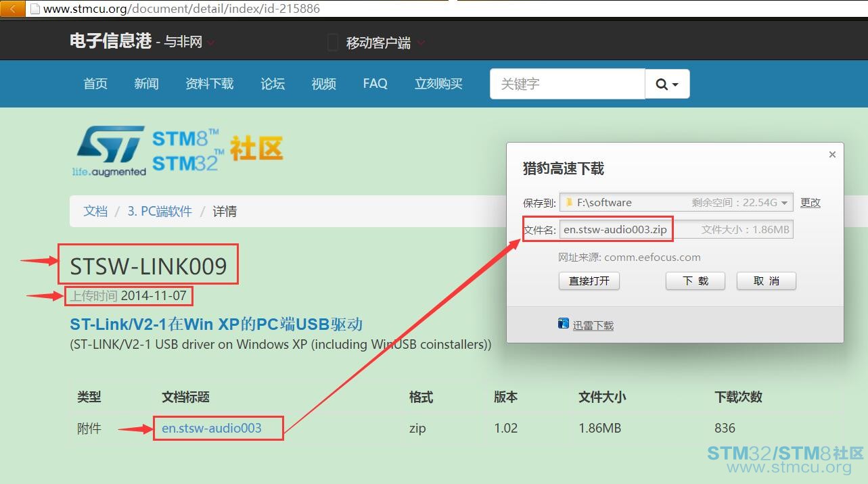The height and width of the screenshot is (484, 868).
Task: Click the 网址来源 comm.eefocus.com text
Action: click(629, 257)
